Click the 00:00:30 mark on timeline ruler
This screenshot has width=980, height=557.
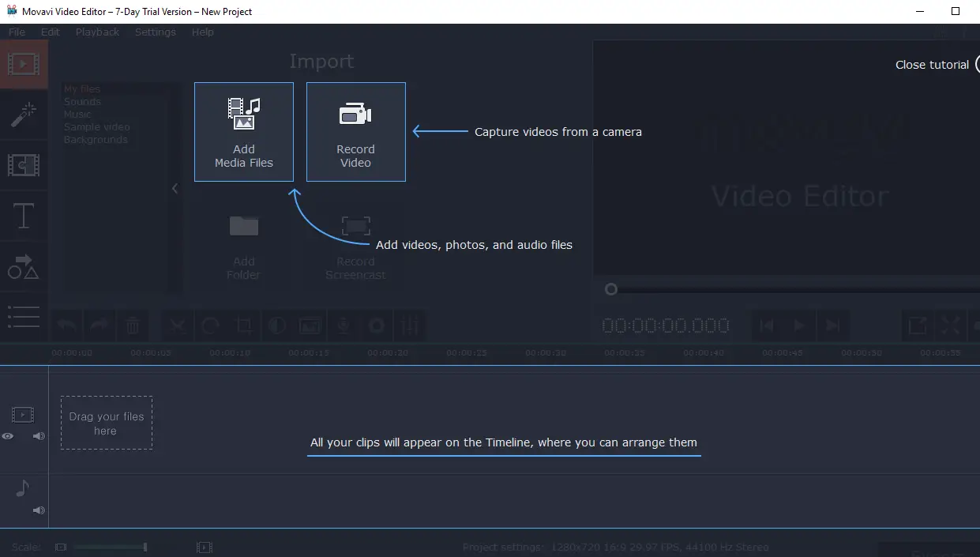[546, 353]
